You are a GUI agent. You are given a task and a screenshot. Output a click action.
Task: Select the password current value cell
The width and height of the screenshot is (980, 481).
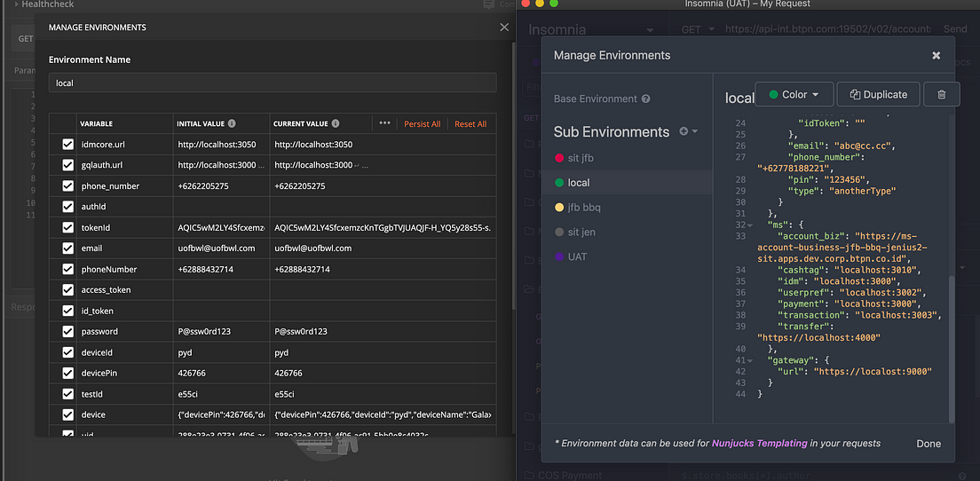coord(383,331)
